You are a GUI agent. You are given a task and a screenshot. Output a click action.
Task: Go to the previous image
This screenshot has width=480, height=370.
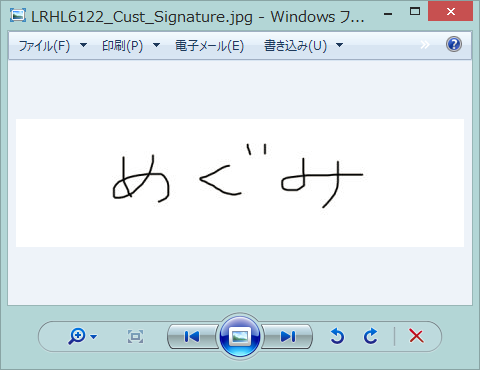point(192,337)
